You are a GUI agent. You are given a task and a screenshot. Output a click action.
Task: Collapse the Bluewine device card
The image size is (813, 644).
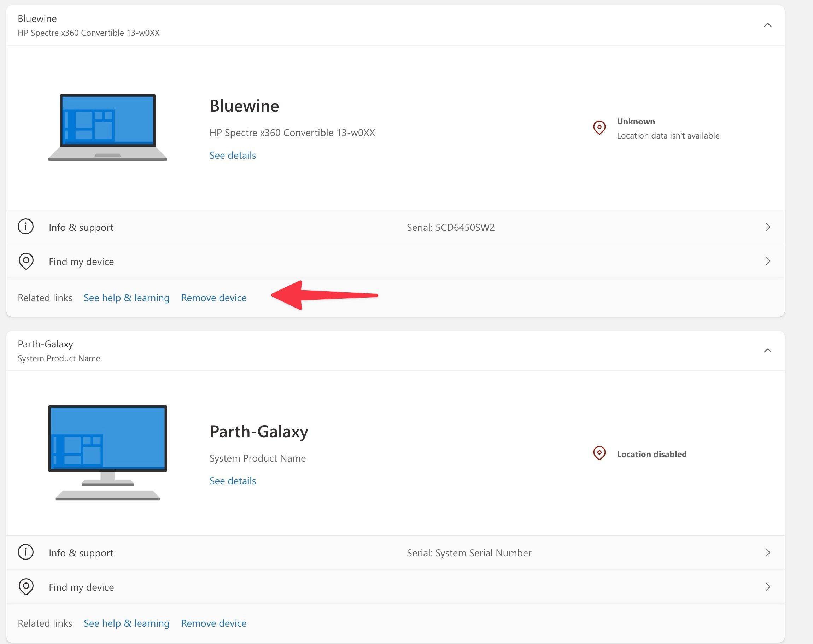(767, 25)
